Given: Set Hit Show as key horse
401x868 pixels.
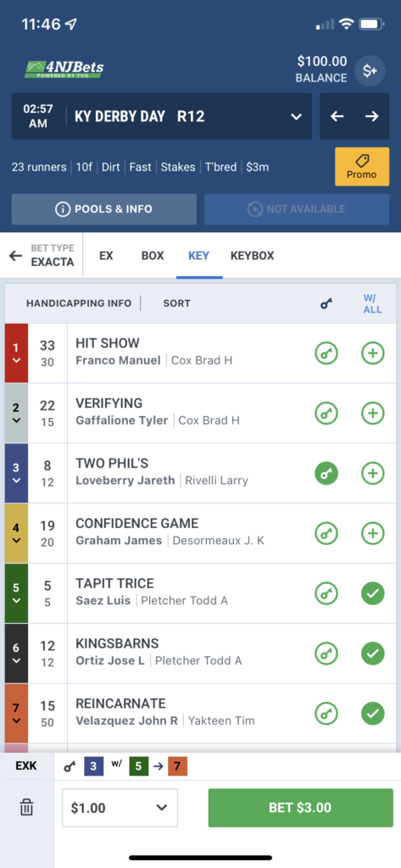Looking at the screenshot, I should [x=326, y=353].
